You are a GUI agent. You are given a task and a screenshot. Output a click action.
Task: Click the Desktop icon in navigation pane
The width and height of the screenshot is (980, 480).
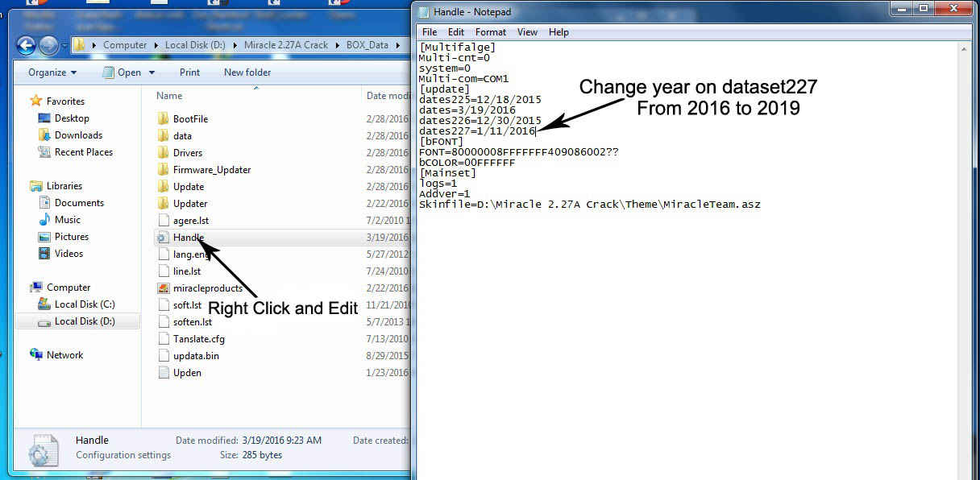pyautogui.click(x=45, y=118)
